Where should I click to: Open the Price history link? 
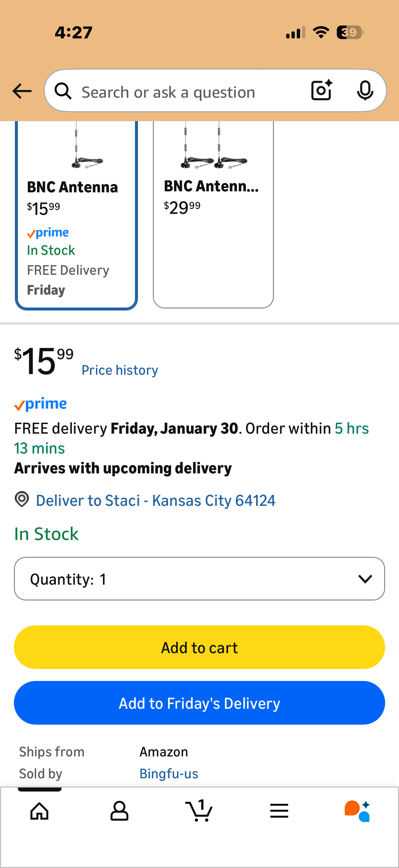[x=119, y=370]
